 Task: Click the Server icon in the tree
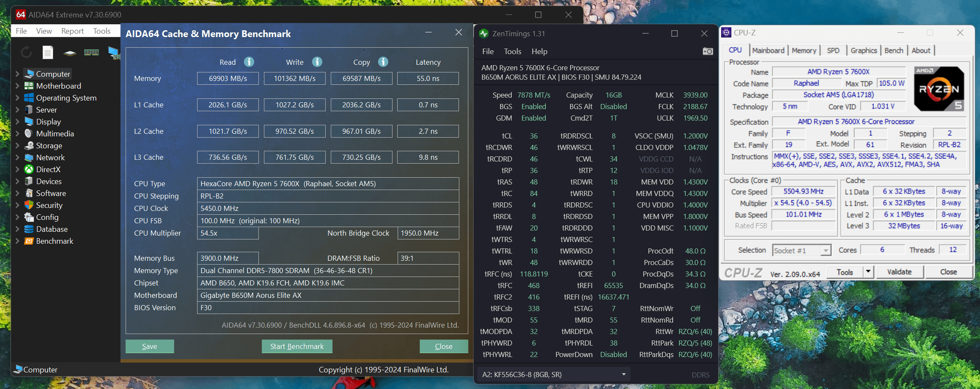point(29,109)
